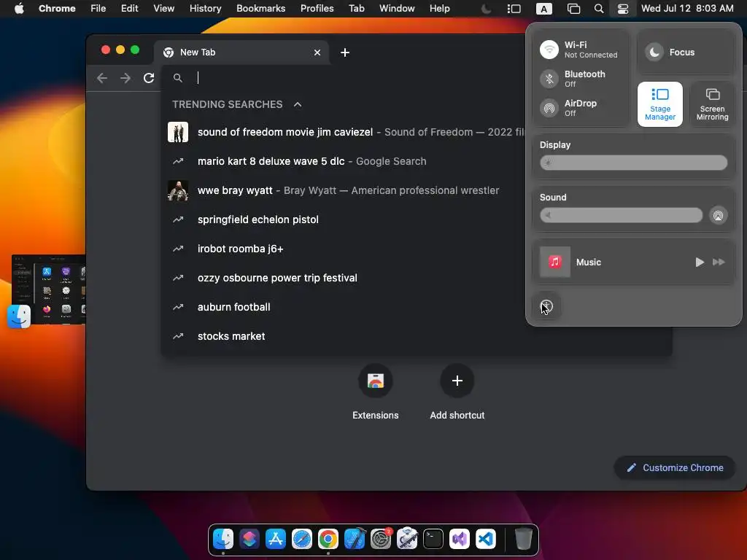Open Finder from the Dock
Viewport: 747px width, 560px height.
click(x=223, y=539)
